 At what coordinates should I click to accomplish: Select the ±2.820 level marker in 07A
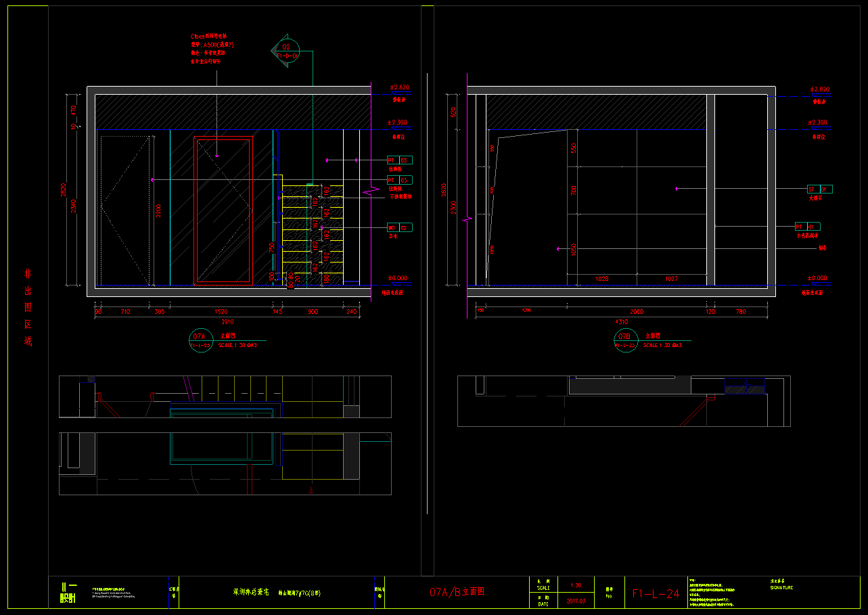pos(399,87)
